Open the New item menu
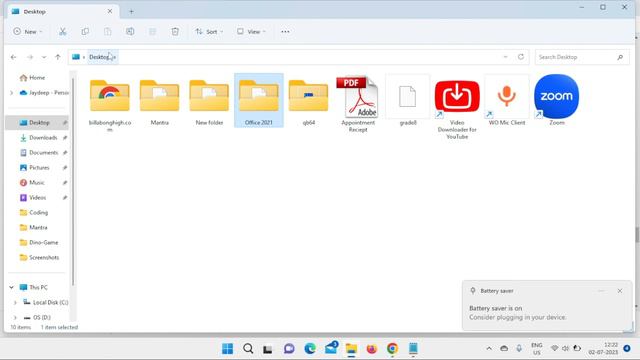The width and height of the screenshot is (640, 360). tap(27, 31)
